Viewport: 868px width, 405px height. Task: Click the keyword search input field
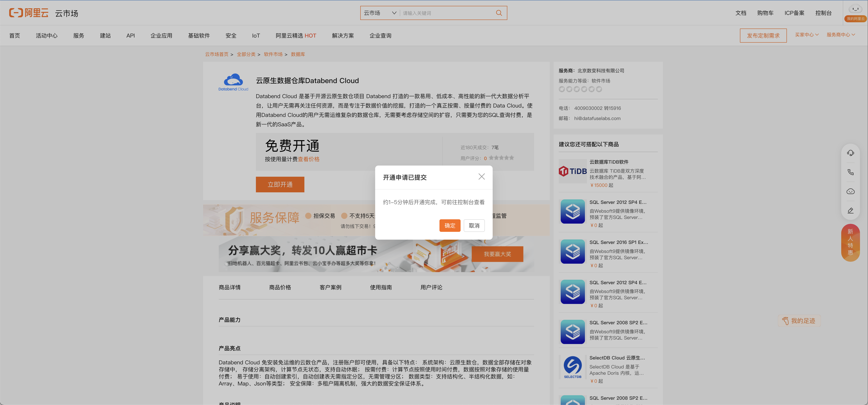pos(447,13)
